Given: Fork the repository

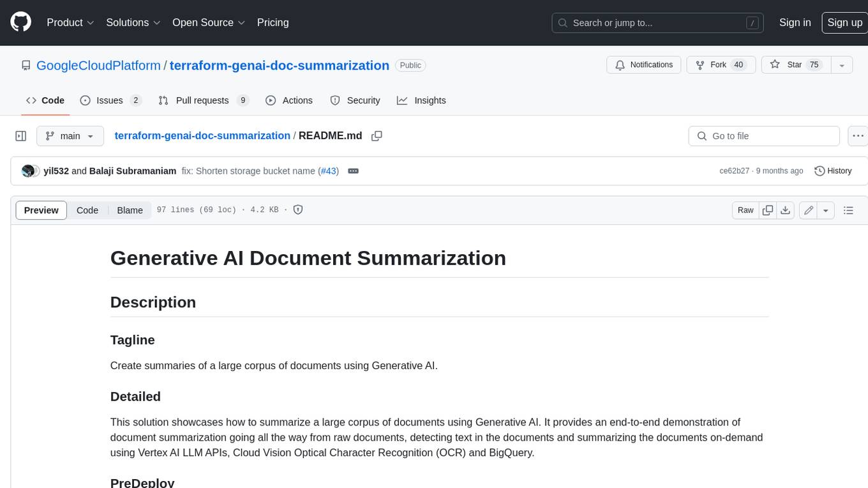Looking at the screenshot, I should pos(721,65).
